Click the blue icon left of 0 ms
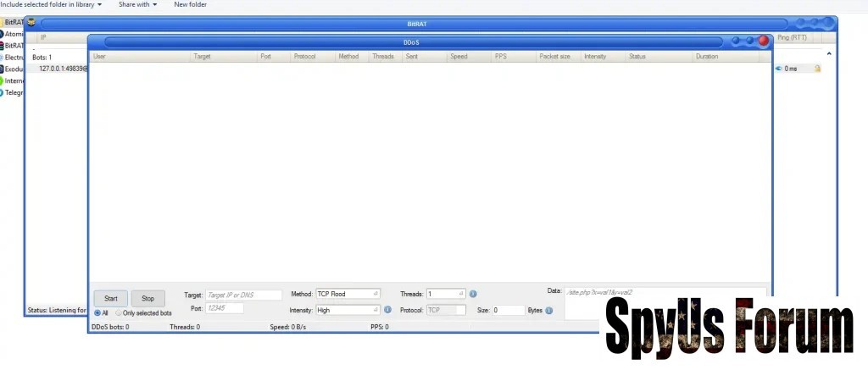 point(778,69)
